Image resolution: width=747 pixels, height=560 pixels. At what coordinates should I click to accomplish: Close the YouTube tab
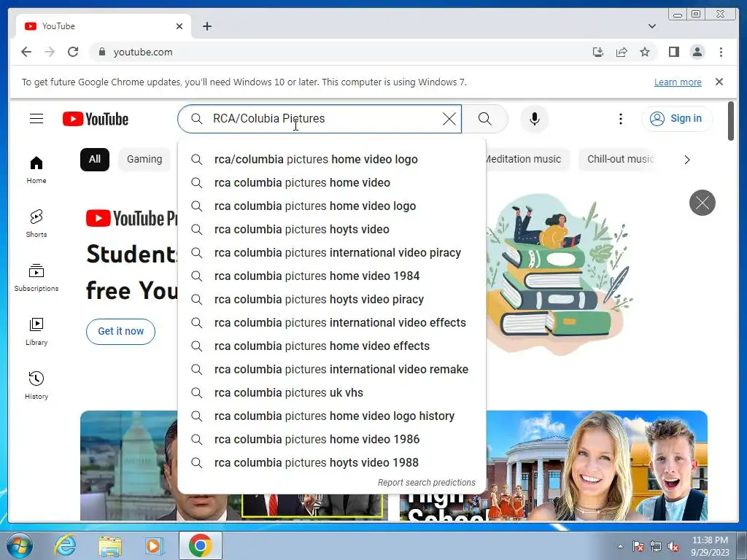[x=179, y=26]
